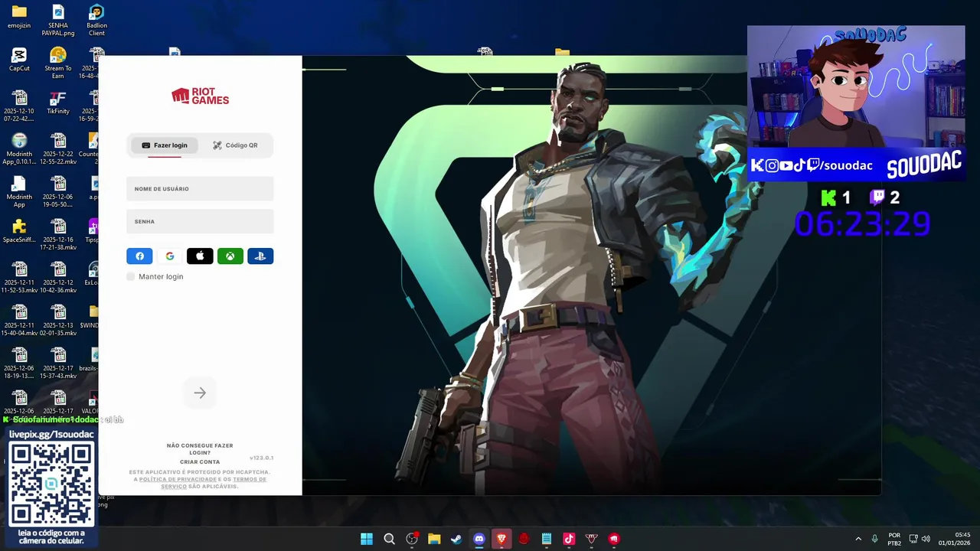Open Riot Client icon in taskbar

(613, 539)
